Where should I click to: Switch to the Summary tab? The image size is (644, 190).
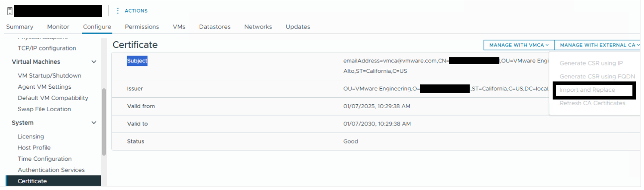[x=19, y=27]
